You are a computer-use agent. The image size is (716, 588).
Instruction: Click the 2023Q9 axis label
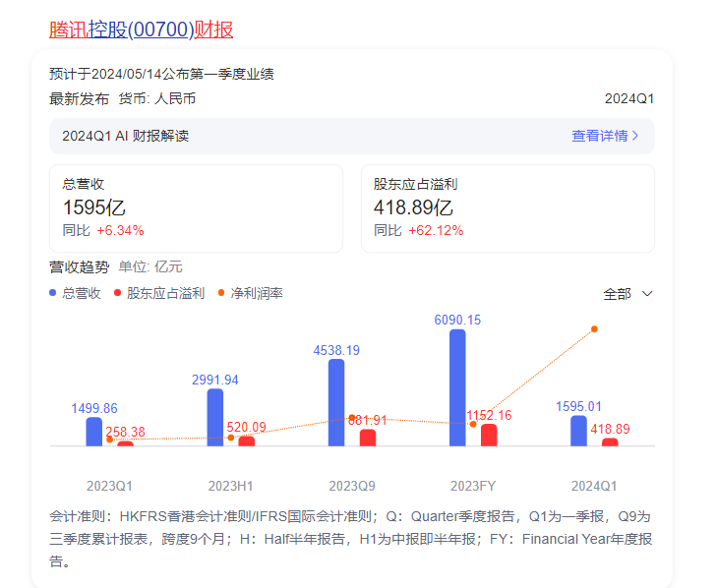[x=352, y=486]
